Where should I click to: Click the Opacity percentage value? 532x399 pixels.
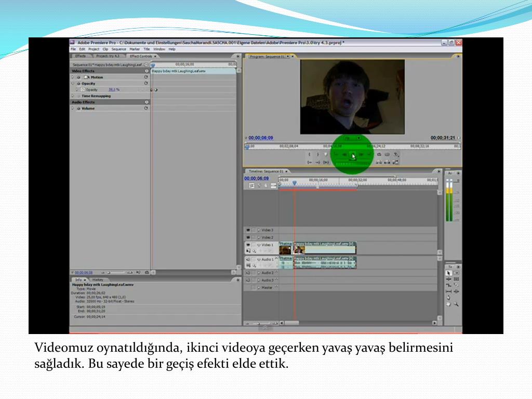(114, 89)
